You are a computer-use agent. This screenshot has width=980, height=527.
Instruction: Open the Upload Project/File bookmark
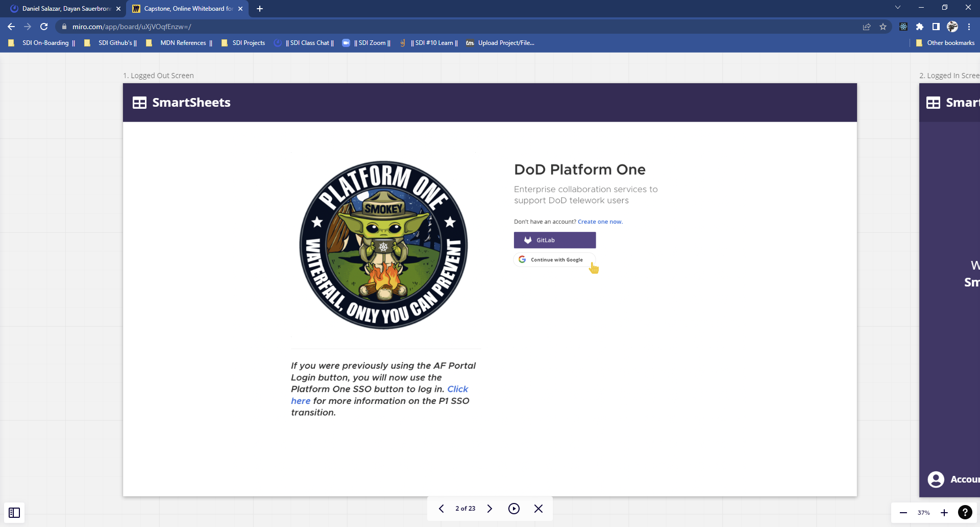click(500, 43)
